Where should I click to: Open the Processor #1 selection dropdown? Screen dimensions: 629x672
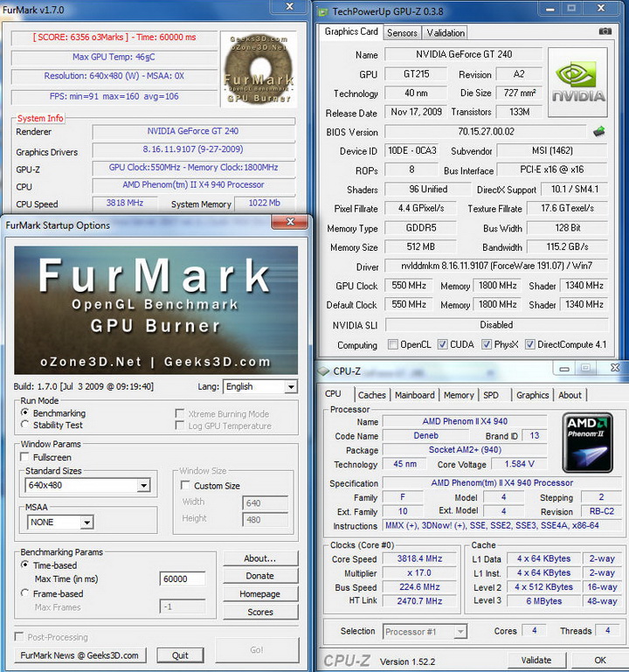point(425,631)
